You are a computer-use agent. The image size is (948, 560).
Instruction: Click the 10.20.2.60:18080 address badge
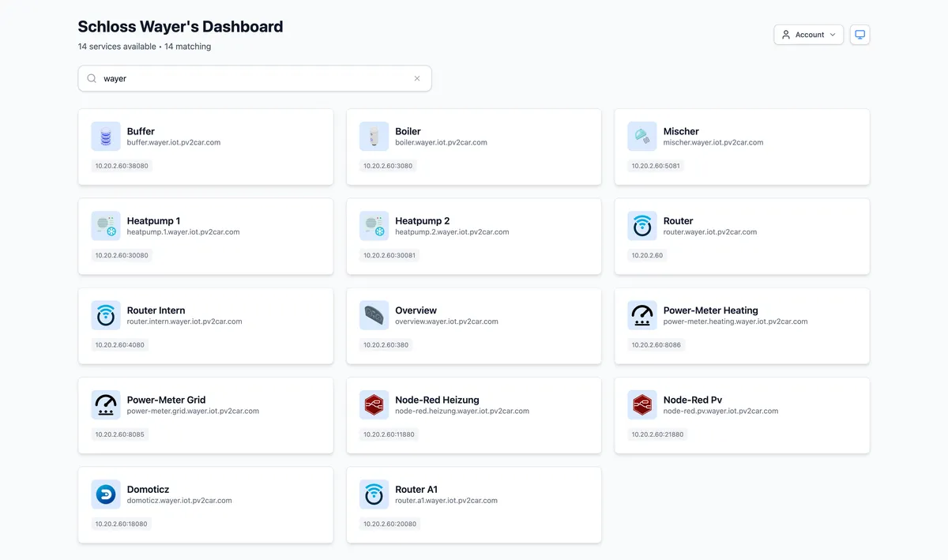pos(121,523)
